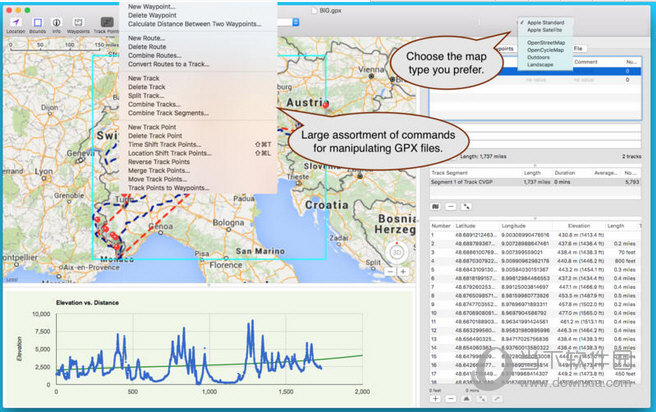Image resolution: width=656 pixels, height=412 pixels.
Task: Select OpenCycleMap map type
Action: 545,50
